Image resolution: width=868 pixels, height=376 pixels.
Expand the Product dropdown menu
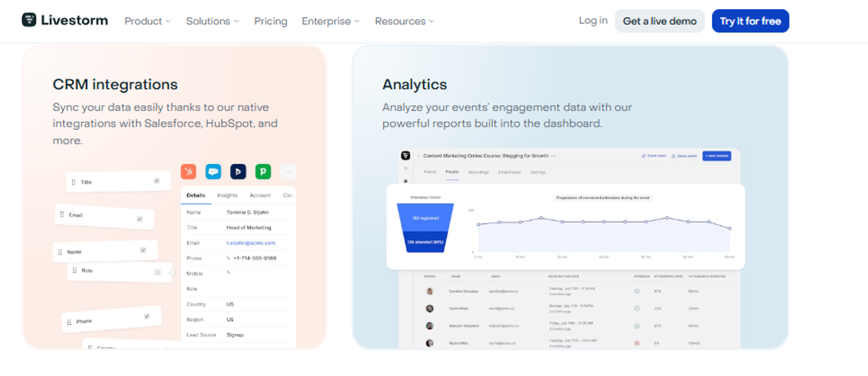[148, 21]
